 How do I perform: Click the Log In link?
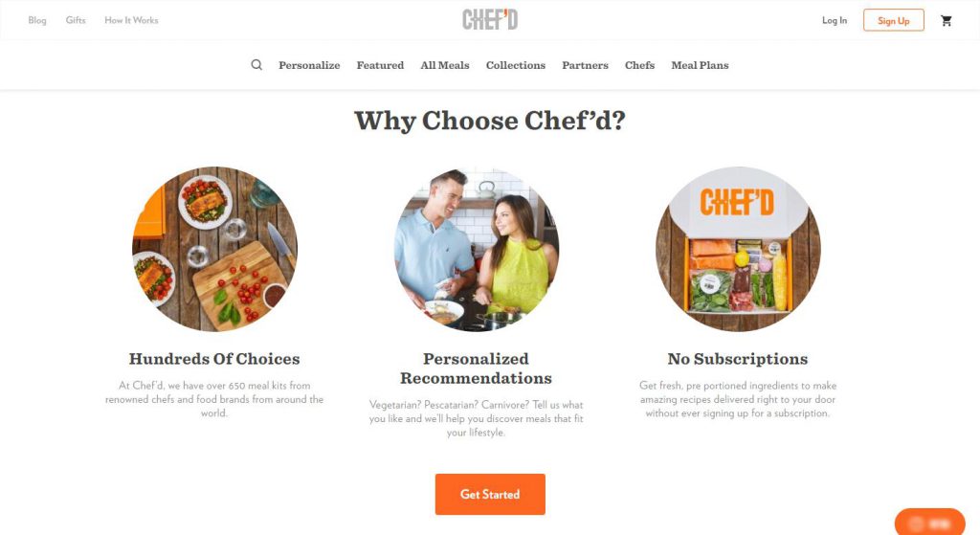click(x=835, y=21)
